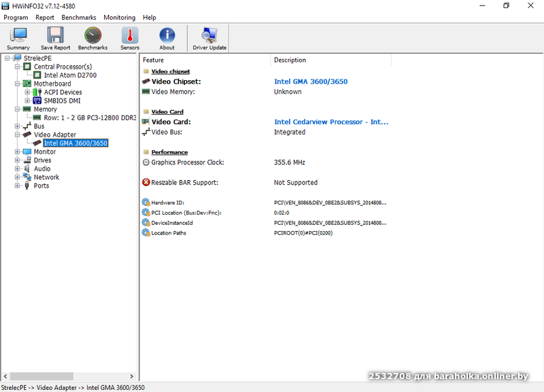Click the Video Adapter card icon
The height and width of the screenshot is (392, 544).
(x=27, y=135)
